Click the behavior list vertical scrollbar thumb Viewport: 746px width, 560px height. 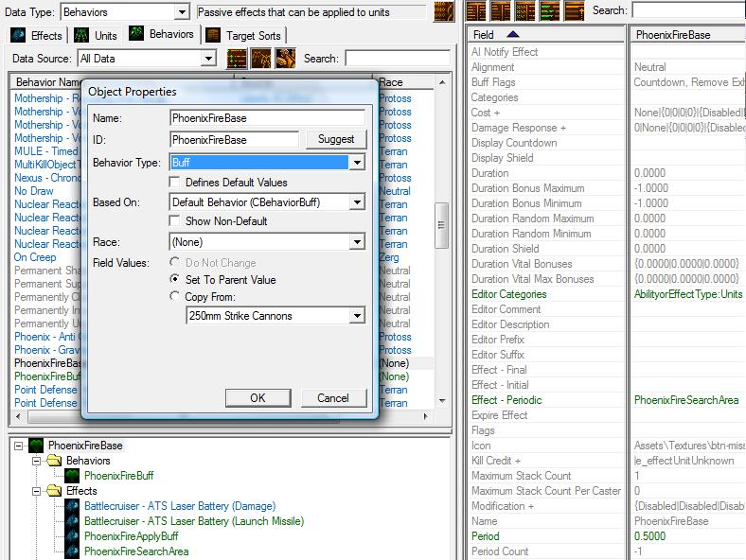pos(441,225)
